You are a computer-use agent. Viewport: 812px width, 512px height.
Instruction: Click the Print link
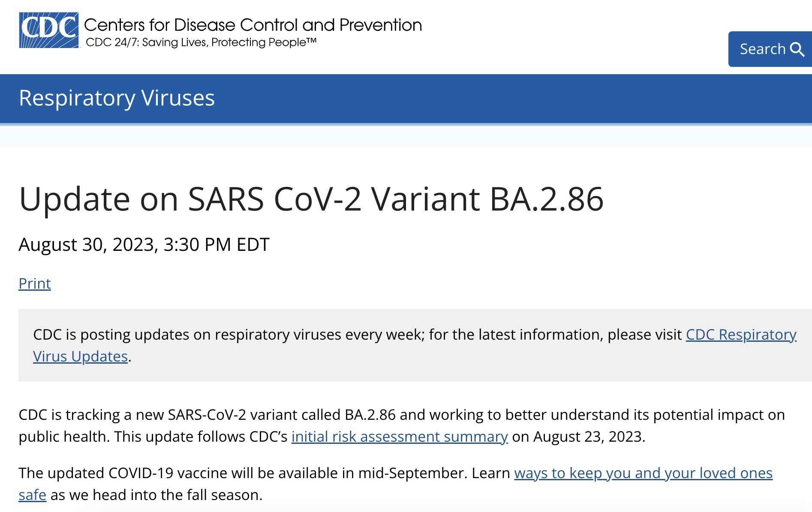pos(35,283)
